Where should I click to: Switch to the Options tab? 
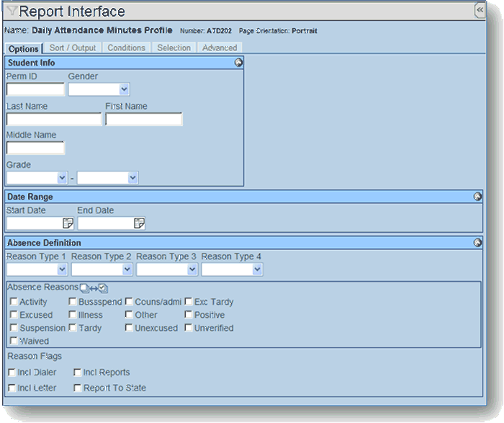pyautogui.click(x=24, y=49)
